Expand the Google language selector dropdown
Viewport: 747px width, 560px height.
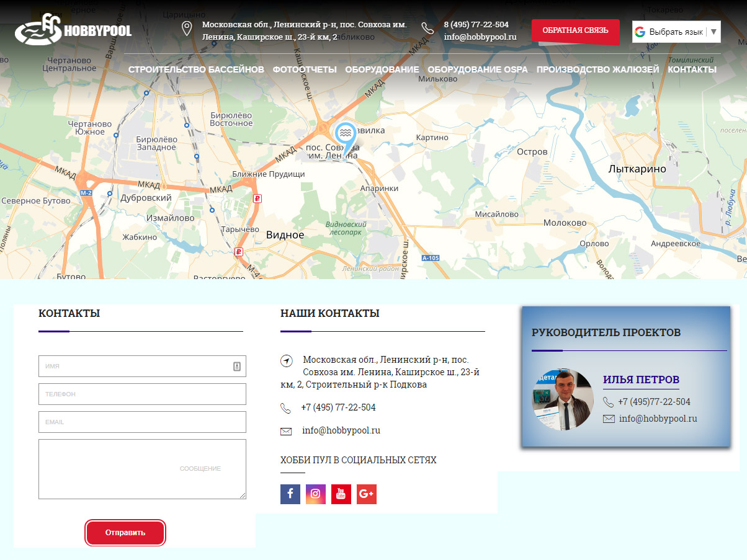[713, 32]
